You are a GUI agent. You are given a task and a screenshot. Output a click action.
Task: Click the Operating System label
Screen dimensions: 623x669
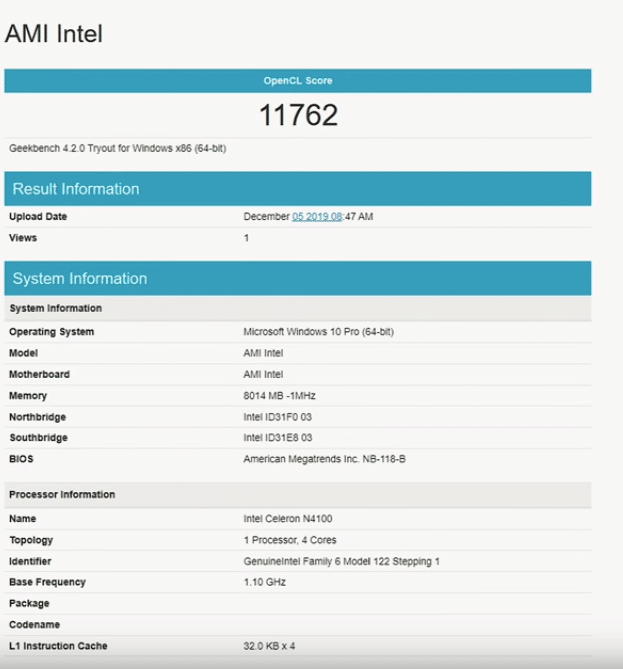coord(52,332)
